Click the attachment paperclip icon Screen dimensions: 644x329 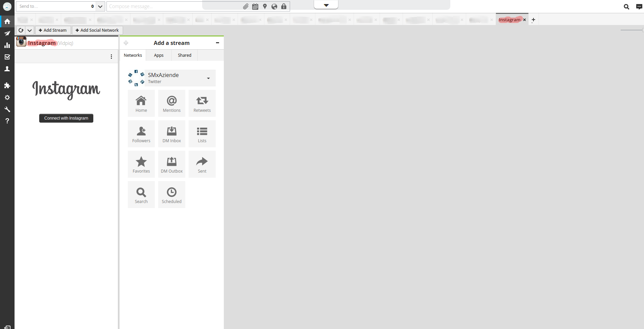point(246,6)
